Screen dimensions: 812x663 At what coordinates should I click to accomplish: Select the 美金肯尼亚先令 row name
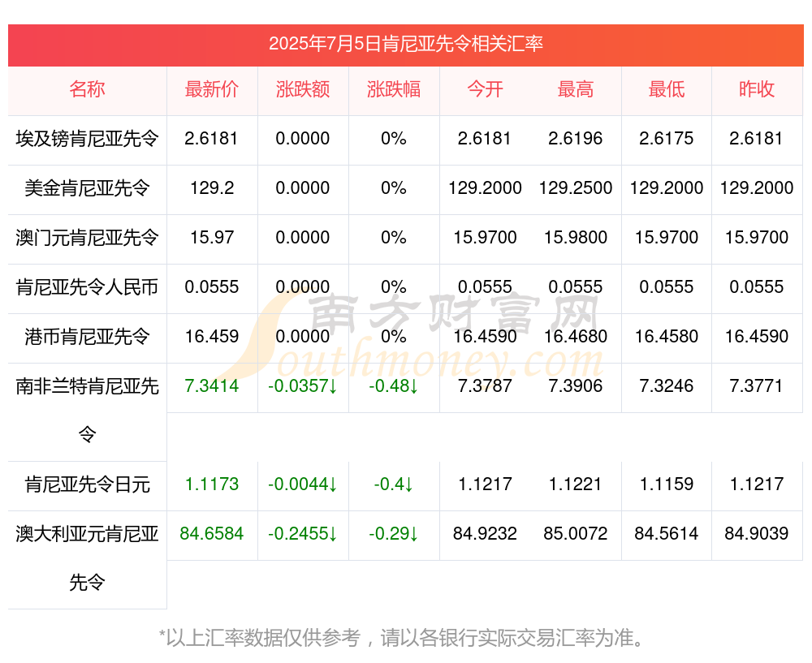coord(87,188)
